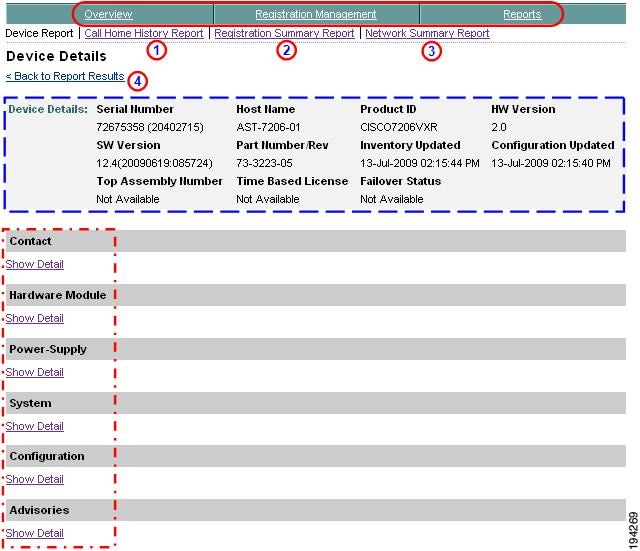
Task: Click HW Version value 2.0
Action: 499,127
